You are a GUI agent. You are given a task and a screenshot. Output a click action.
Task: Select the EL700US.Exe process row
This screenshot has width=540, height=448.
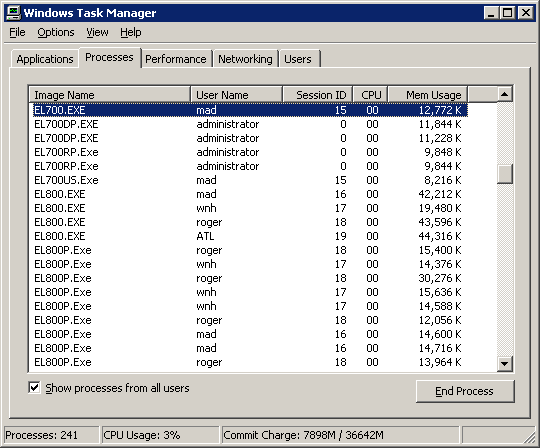[248, 180]
